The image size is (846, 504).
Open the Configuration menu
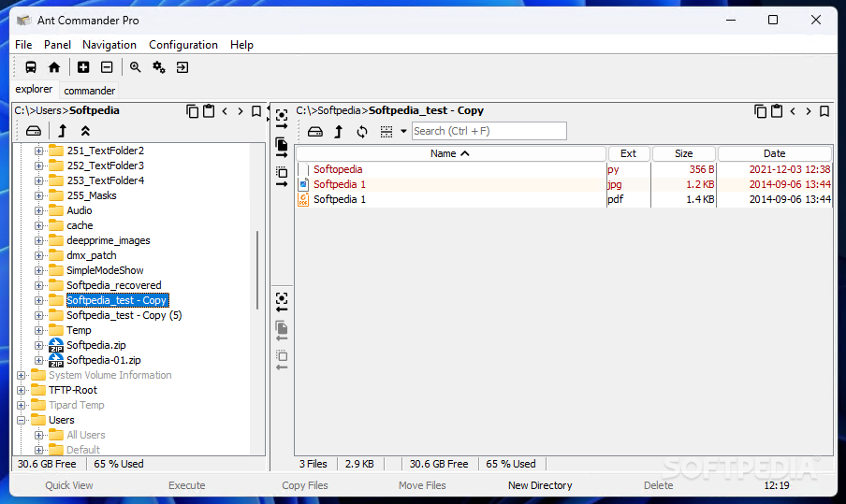[x=183, y=45]
